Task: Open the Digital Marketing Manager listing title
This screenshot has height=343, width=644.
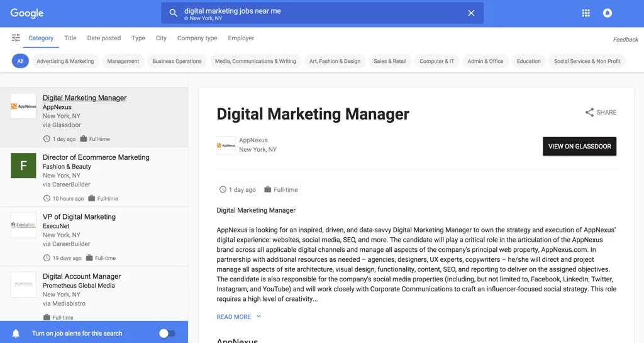Action: tap(85, 98)
